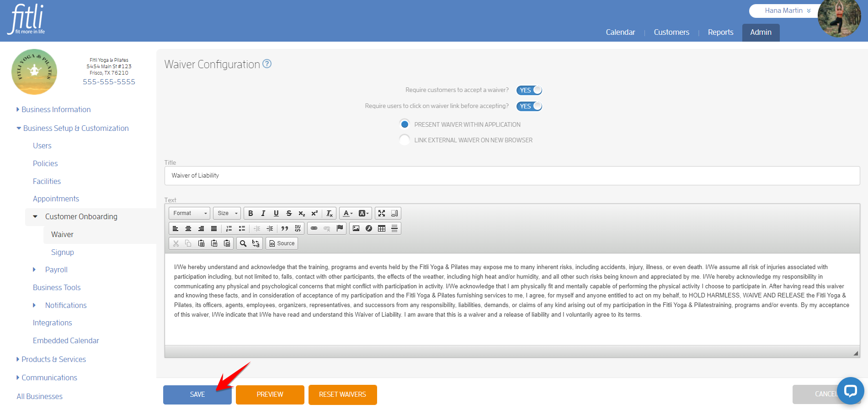Apply italic formatting

point(263,213)
